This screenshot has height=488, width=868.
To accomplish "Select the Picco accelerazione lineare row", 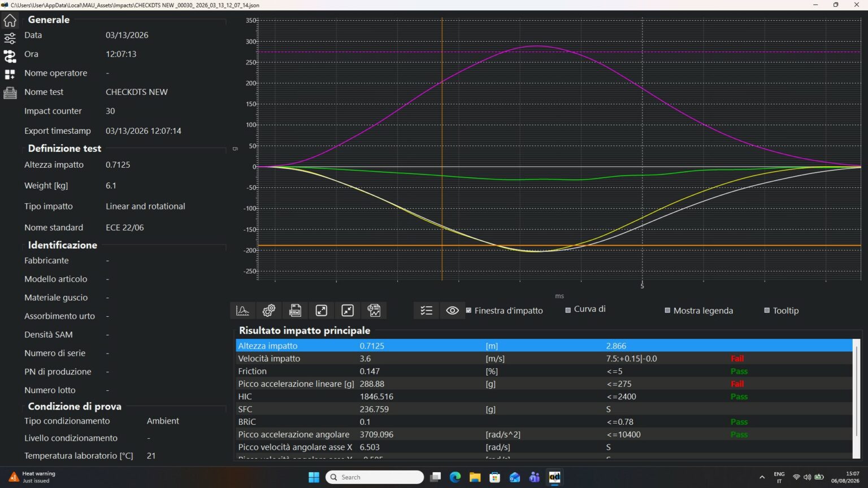I will (x=544, y=384).
